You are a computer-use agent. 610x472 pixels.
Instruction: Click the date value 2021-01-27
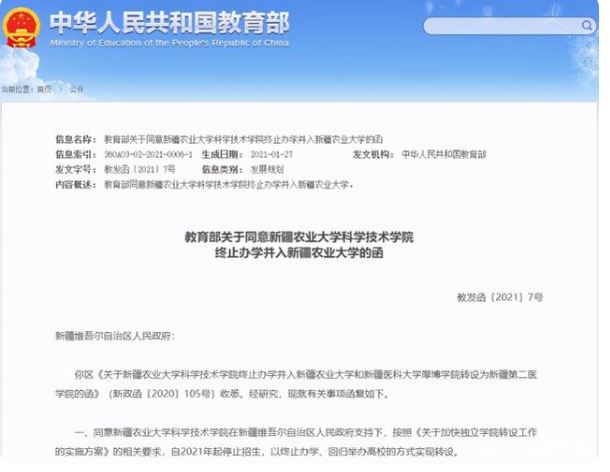(272, 154)
